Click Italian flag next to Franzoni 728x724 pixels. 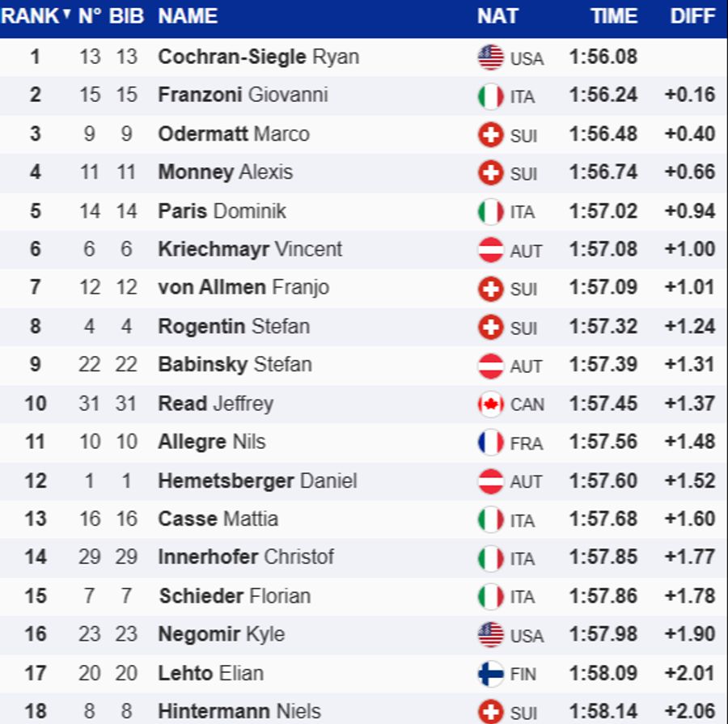(x=490, y=96)
